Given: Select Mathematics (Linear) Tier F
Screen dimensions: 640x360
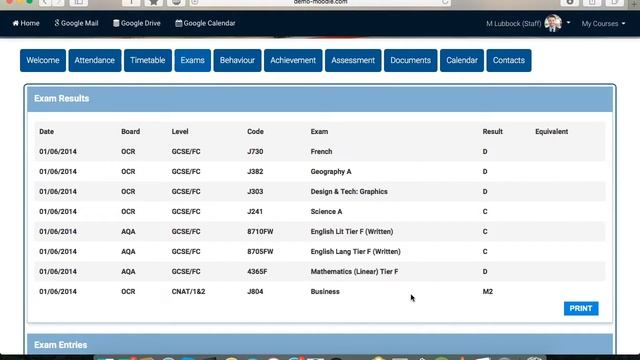Looking at the screenshot, I should (354, 271).
